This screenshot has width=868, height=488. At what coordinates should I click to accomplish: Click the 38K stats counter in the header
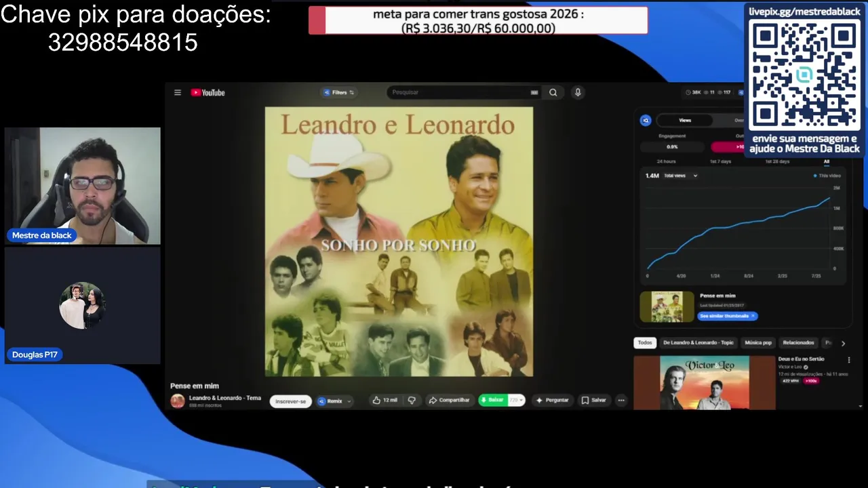pos(693,92)
